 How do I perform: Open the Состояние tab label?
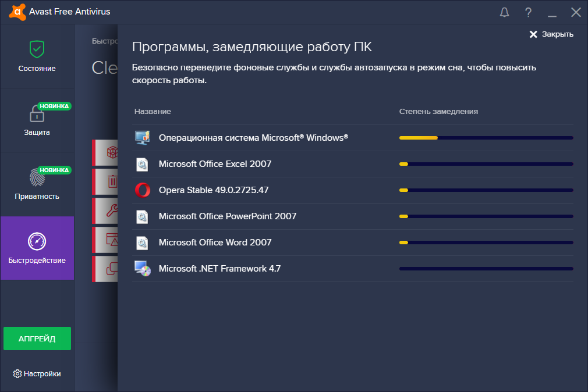[37, 69]
